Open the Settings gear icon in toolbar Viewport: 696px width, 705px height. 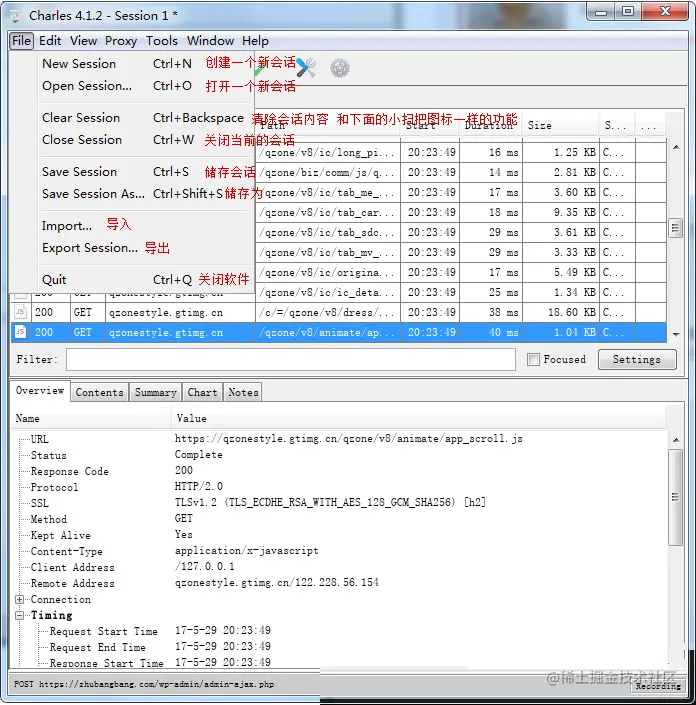339,68
